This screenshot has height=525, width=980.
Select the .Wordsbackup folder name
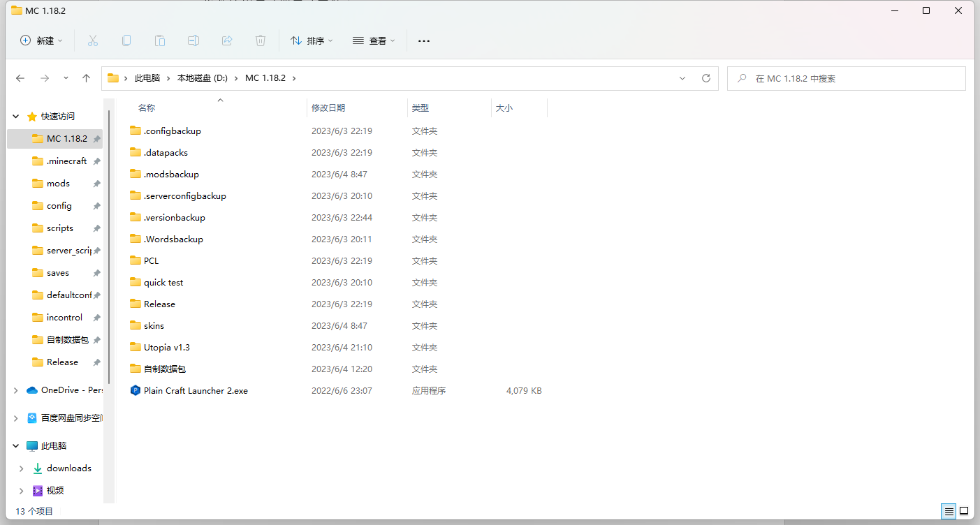pos(173,239)
